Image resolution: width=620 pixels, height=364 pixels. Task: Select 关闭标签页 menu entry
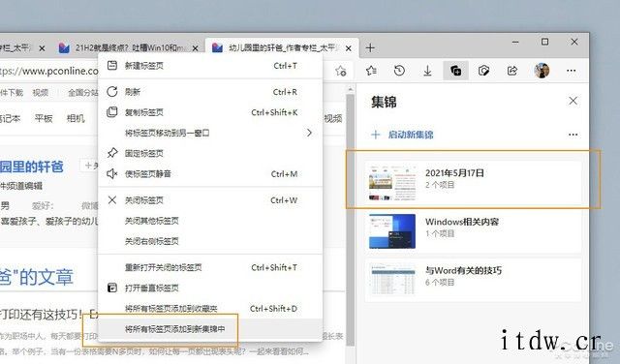(210, 200)
